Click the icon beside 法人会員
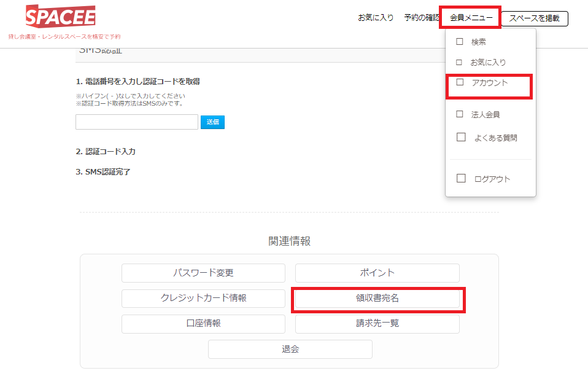The image size is (588, 376). 459,114
